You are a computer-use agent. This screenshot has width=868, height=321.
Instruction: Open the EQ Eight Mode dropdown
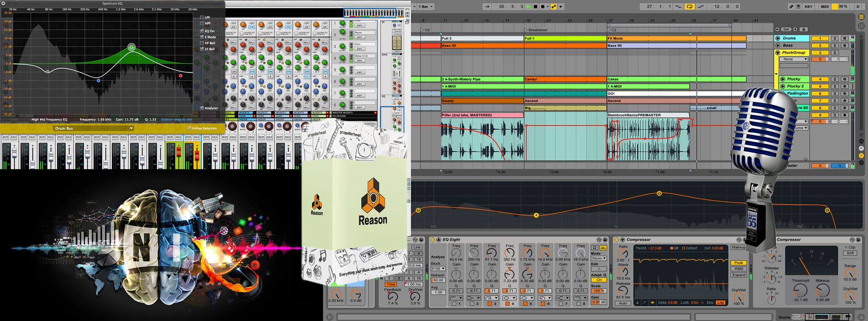(x=598, y=258)
